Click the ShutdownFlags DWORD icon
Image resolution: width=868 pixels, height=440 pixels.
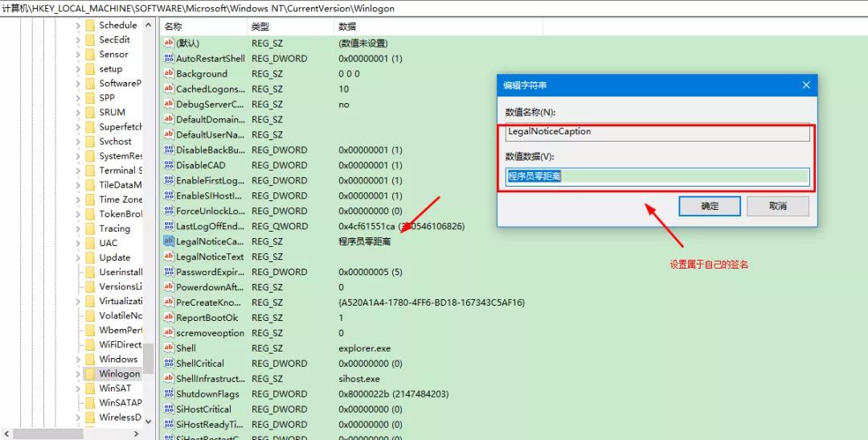point(169,393)
